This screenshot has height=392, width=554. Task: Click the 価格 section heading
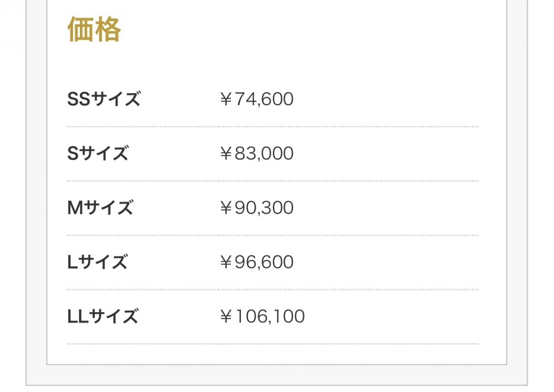tap(94, 30)
